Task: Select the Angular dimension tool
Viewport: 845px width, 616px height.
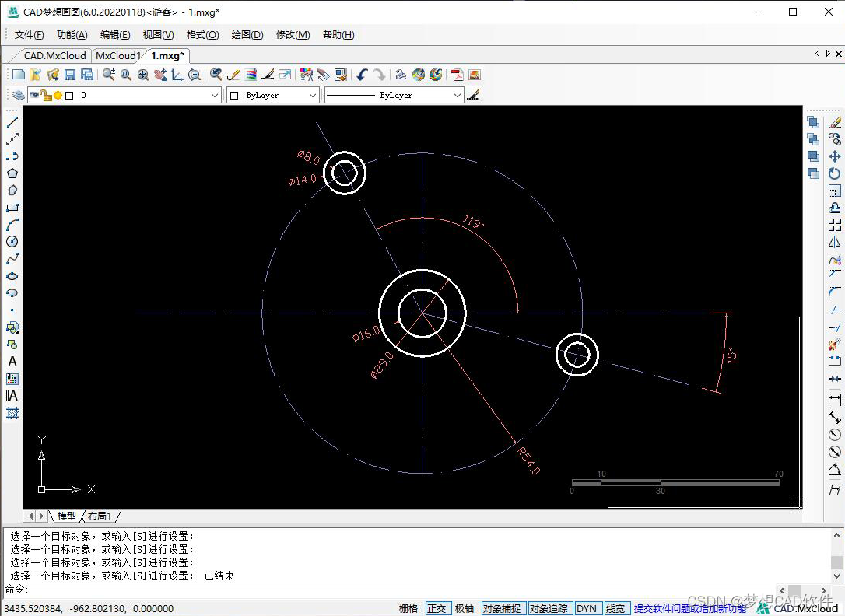Action: [835, 469]
